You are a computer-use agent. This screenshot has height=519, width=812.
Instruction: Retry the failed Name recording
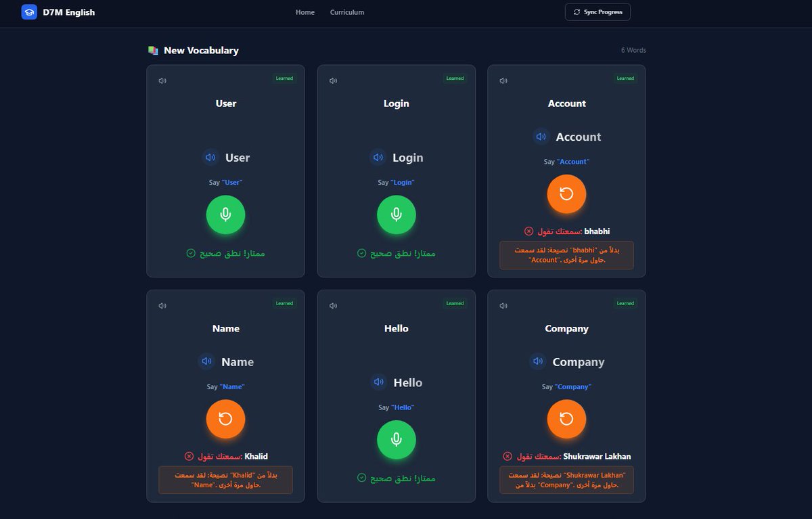pyautogui.click(x=225, y=419)
